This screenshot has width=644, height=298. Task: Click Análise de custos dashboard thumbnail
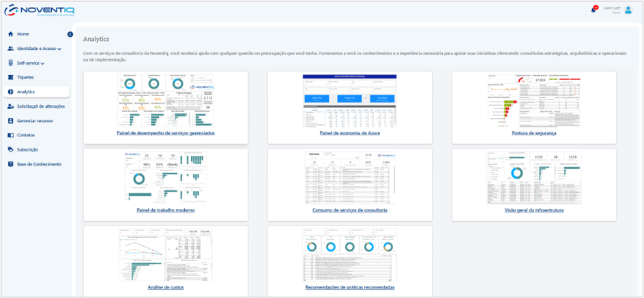click(x=165, y=254)
